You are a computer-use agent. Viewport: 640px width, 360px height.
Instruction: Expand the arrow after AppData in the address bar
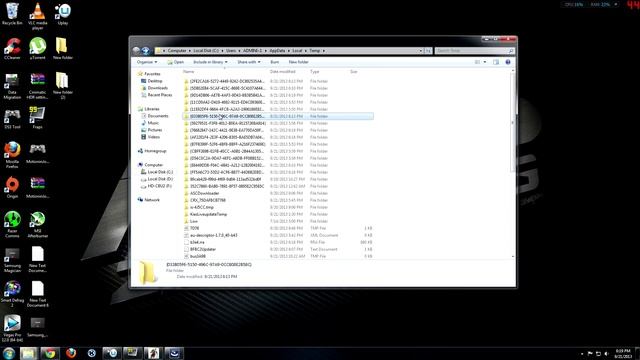pyautogui.click(x=288, y=51)
